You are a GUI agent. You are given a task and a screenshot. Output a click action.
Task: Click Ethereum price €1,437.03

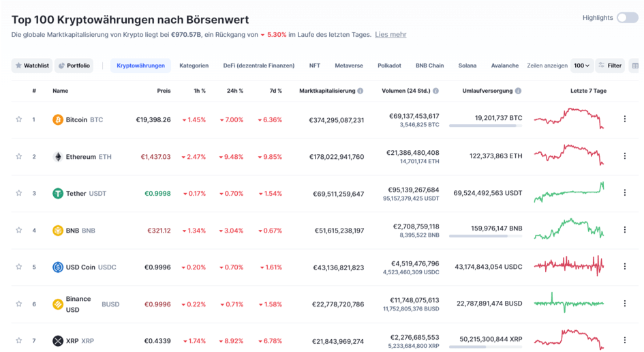(155, 157)
